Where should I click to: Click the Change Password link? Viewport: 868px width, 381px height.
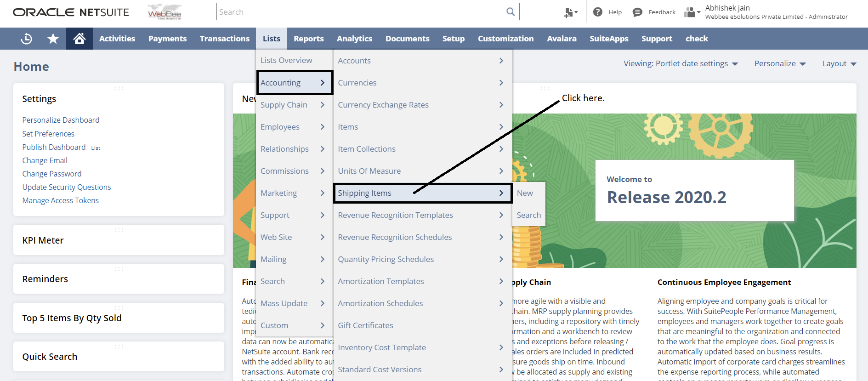(x=52, y=174)
